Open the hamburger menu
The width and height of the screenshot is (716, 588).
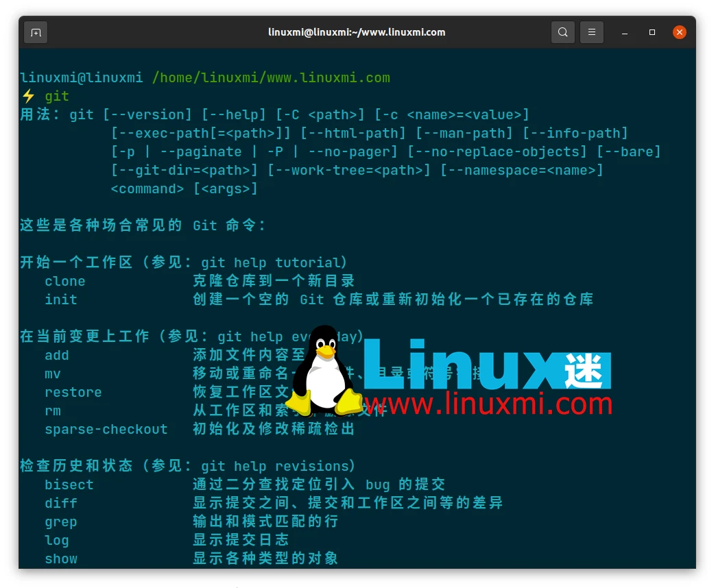click(592, 32)
